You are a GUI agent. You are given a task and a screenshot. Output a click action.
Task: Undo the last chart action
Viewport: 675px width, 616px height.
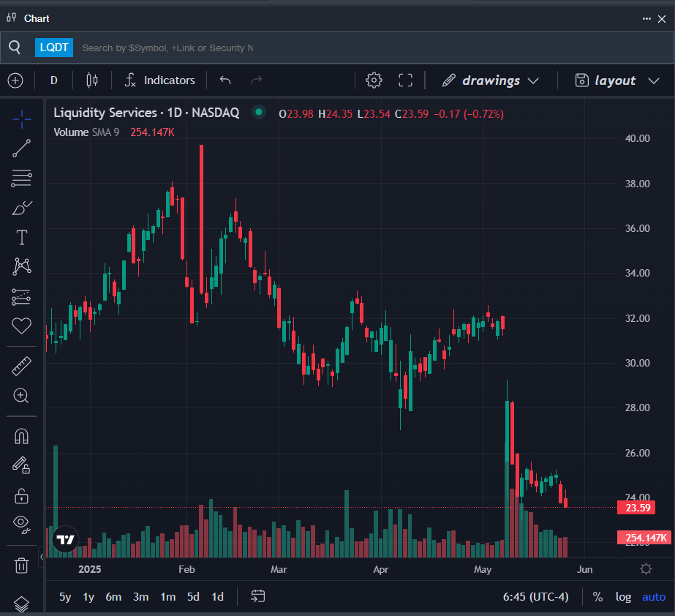click(x=225, y=80)
